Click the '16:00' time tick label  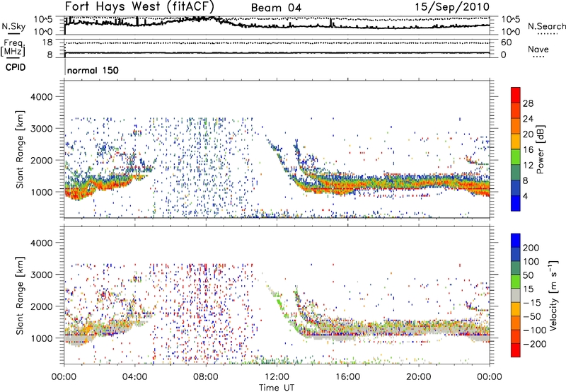pyautogui.click(x=347, y=377)
